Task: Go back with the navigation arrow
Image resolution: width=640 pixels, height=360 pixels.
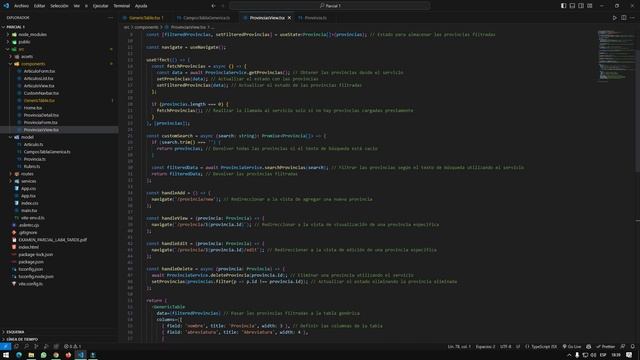Action: (x=213, y=6)
